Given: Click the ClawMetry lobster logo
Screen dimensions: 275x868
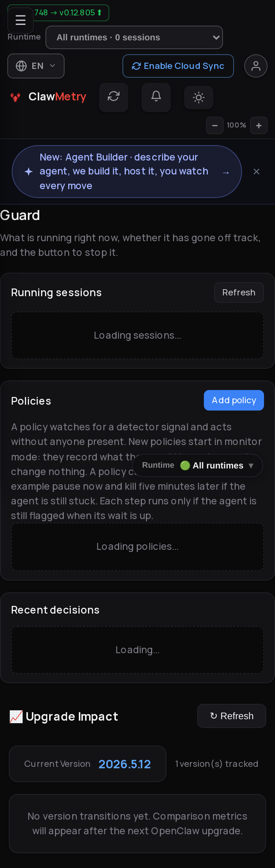Looking at the screenshot, I should click(x=15, y=97).
